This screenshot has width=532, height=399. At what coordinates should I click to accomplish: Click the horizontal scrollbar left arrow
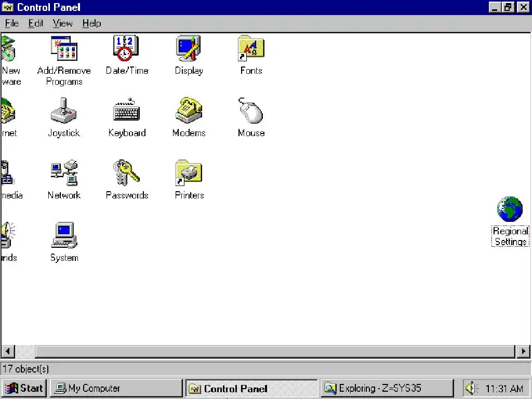coord(8,352)
